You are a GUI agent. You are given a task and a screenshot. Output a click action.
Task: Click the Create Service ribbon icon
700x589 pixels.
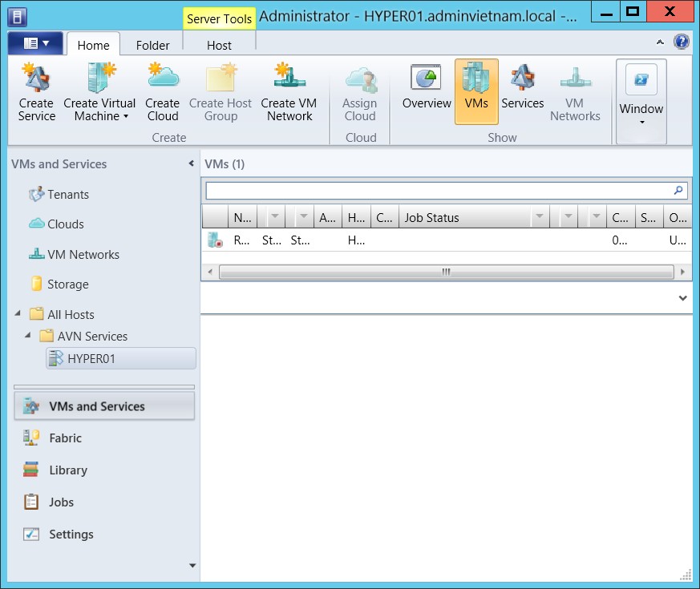pyautogui.click(x=37, y=92)
